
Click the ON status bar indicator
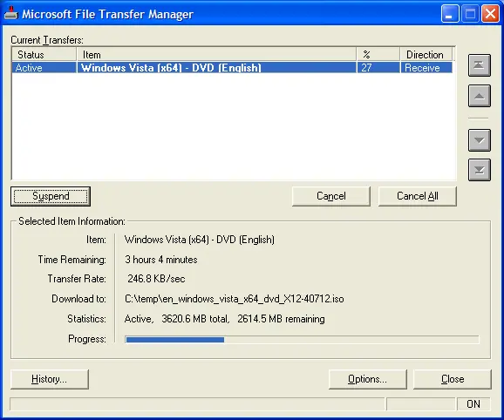tap(473, 404)
